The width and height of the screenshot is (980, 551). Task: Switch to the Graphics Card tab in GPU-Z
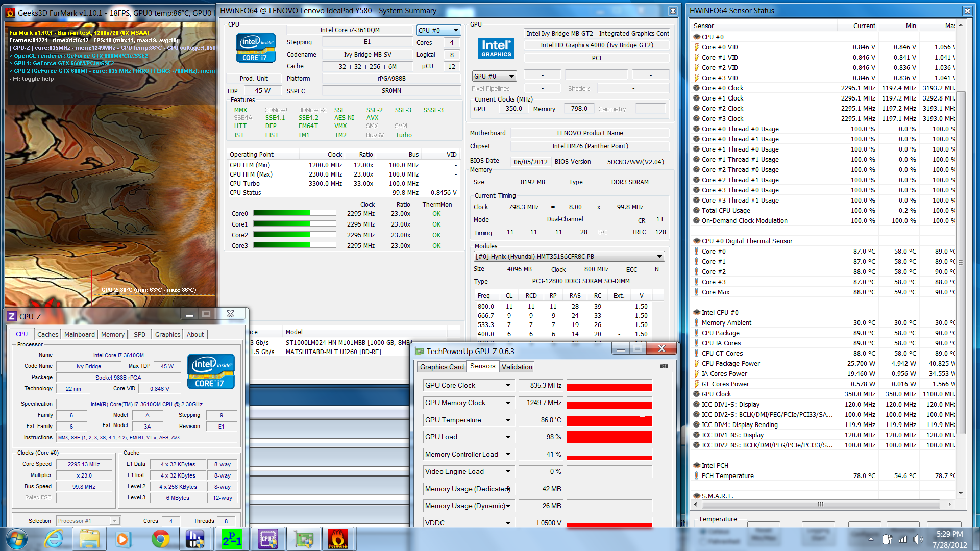point(442,367)
